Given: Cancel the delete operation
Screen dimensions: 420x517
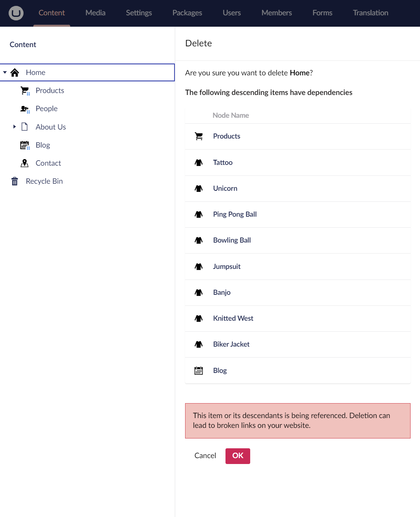Looking at the screenshot, I should click(x=205, y=456).
